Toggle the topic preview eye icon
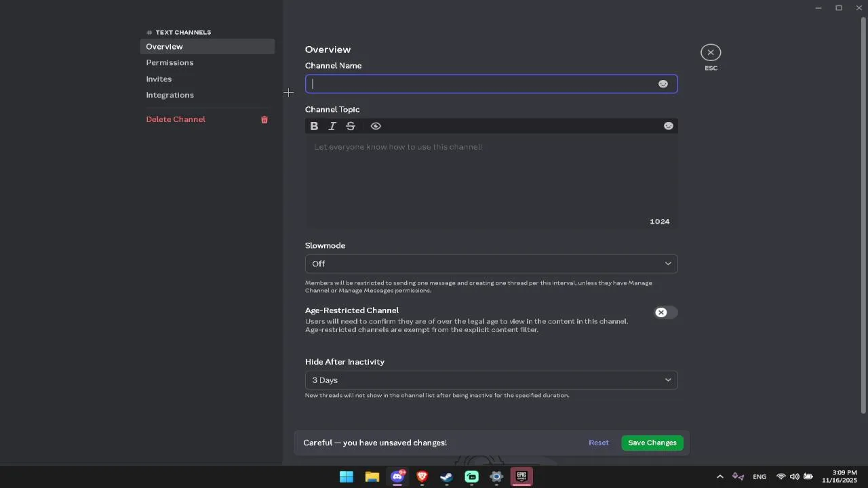868x488 pixels. [376, 126]
